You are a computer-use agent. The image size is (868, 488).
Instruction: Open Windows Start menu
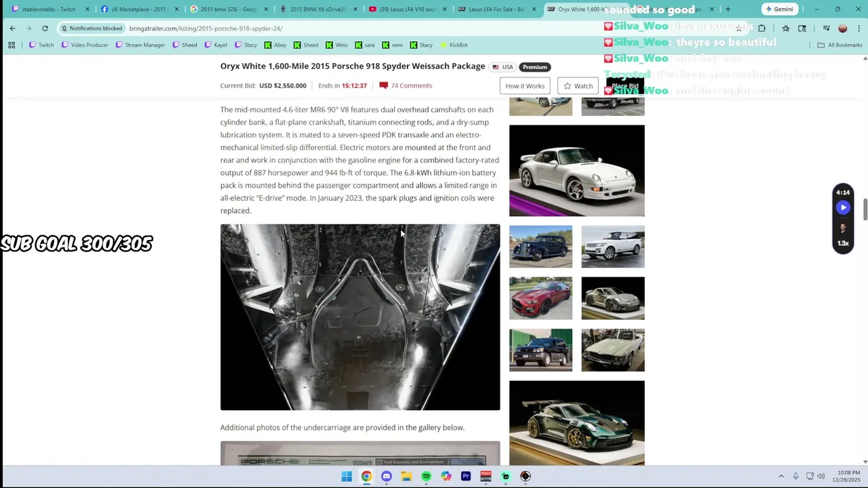click(347, 476)
